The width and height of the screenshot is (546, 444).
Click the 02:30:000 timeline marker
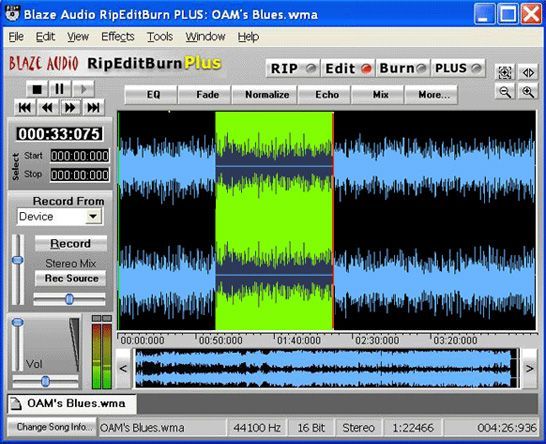377,340
